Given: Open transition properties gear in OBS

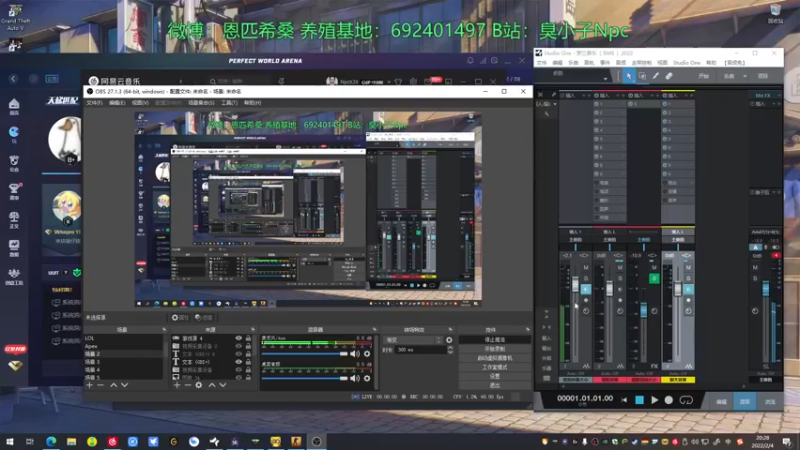Looking at the screenshot, I should click(449, 340).
